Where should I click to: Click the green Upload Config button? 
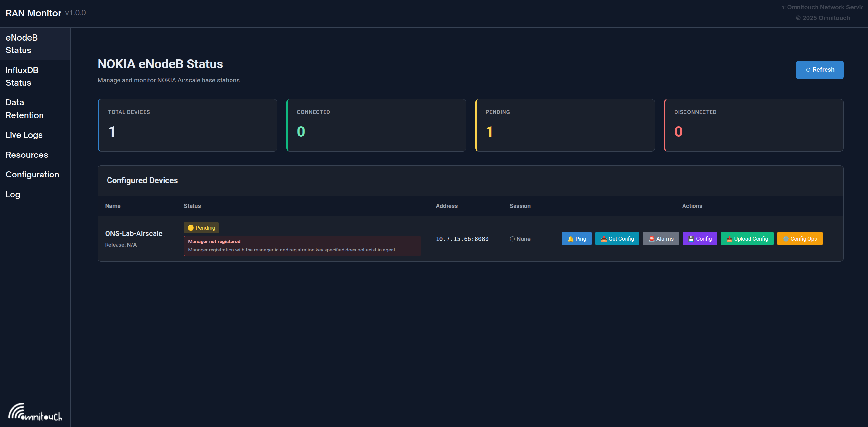coord(747,239)
